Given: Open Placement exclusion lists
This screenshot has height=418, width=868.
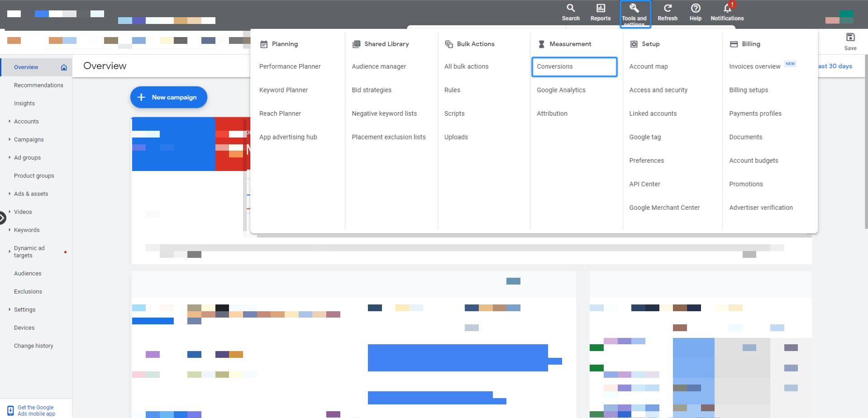Looking at the screenshot, I should coord(389,137).
